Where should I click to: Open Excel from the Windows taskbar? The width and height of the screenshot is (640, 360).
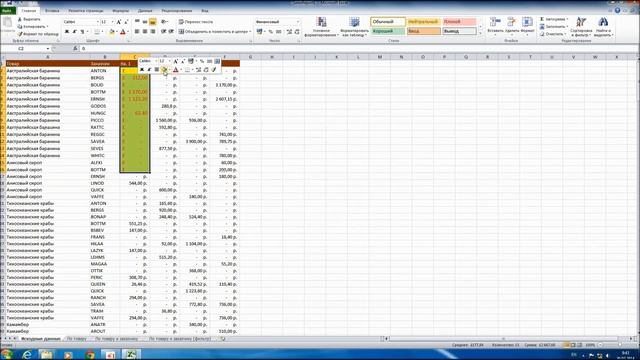tap(131, 354)
